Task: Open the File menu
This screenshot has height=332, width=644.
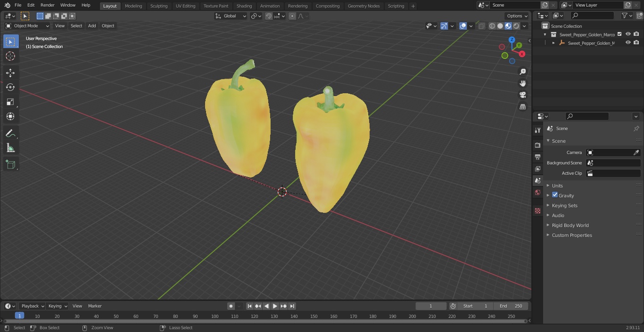Action: click(18, 5)
